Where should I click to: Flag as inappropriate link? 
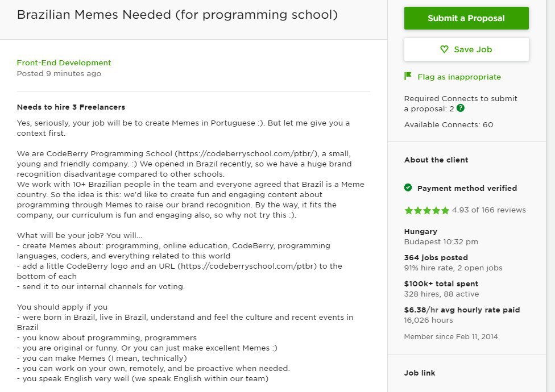tap(459, 77)
